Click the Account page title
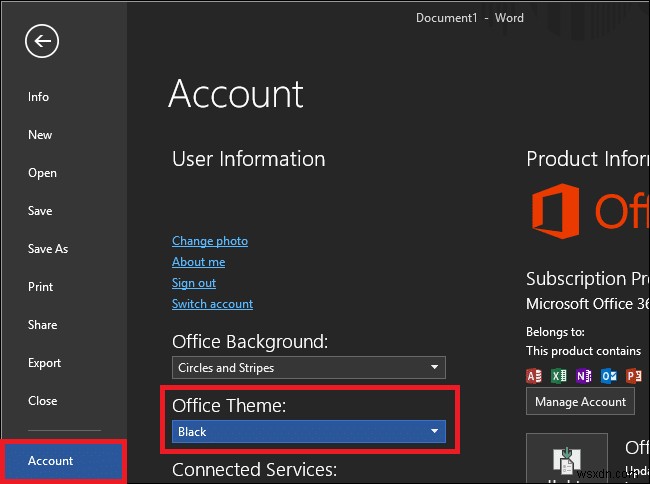This screenshot has height=484, width=650. click(236, 94)
